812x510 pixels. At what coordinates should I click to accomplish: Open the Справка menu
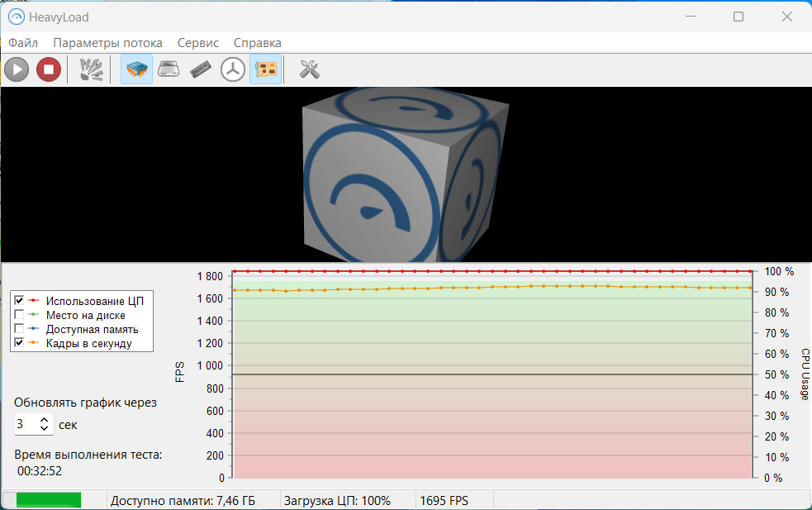pos(257,43)
